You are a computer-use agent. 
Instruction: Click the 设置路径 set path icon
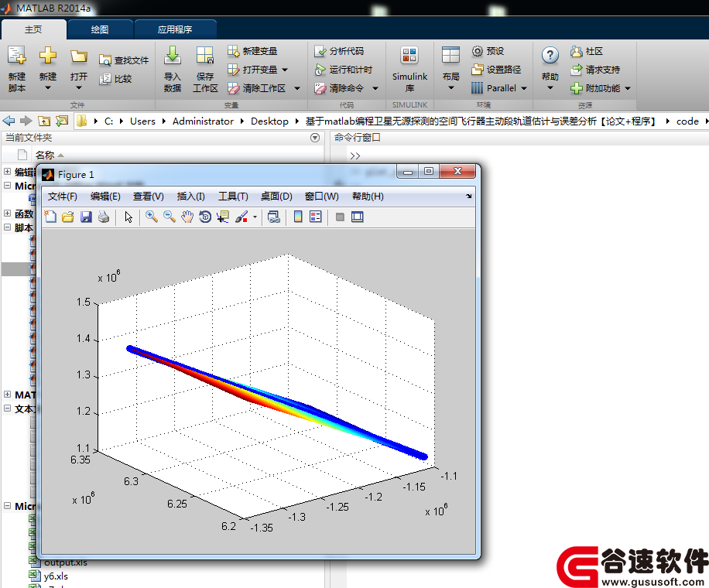tap(478, 70)
